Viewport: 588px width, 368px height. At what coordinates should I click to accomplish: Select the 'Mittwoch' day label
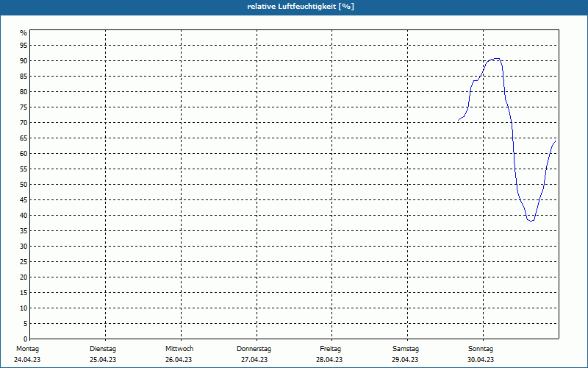pyautogui.click(x=179, y=349)
